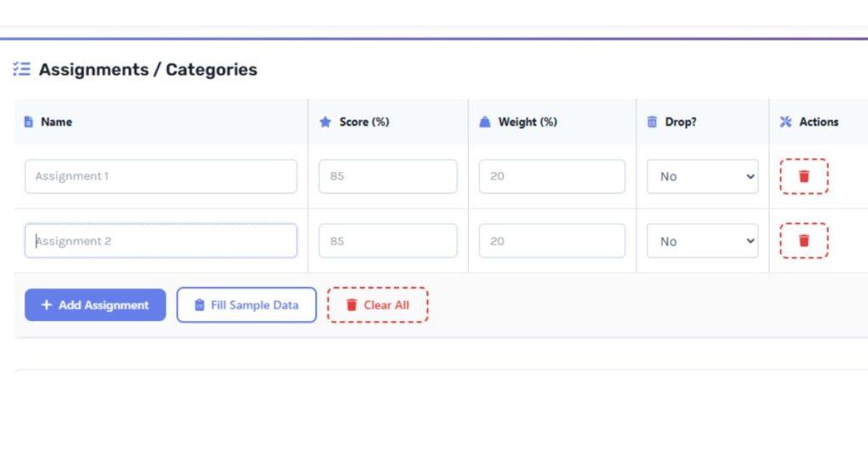The image size is (868, 454).
Task: Click the first row Score input
Action: pos(387,176)
